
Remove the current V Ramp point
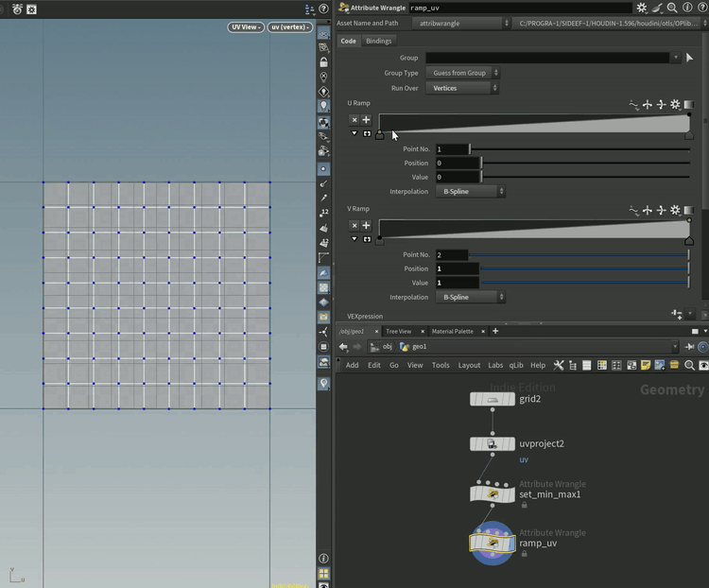point(354,226)
